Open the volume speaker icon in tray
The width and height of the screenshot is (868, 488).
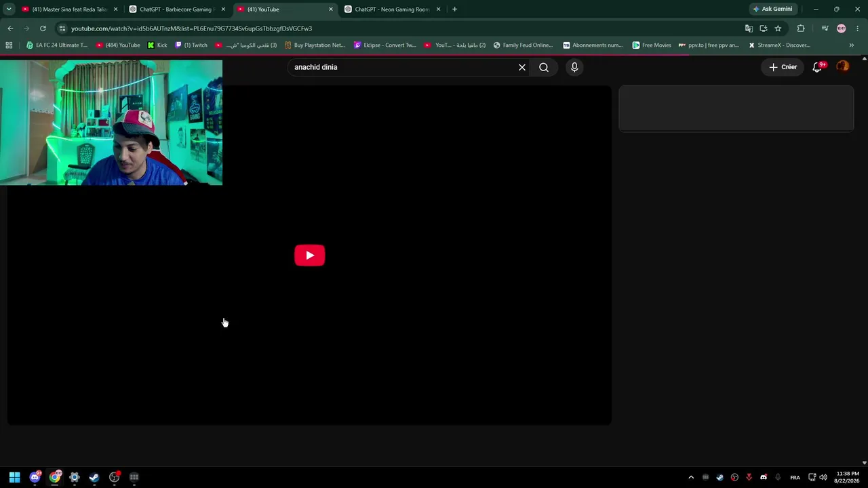[x=823, y=477]
